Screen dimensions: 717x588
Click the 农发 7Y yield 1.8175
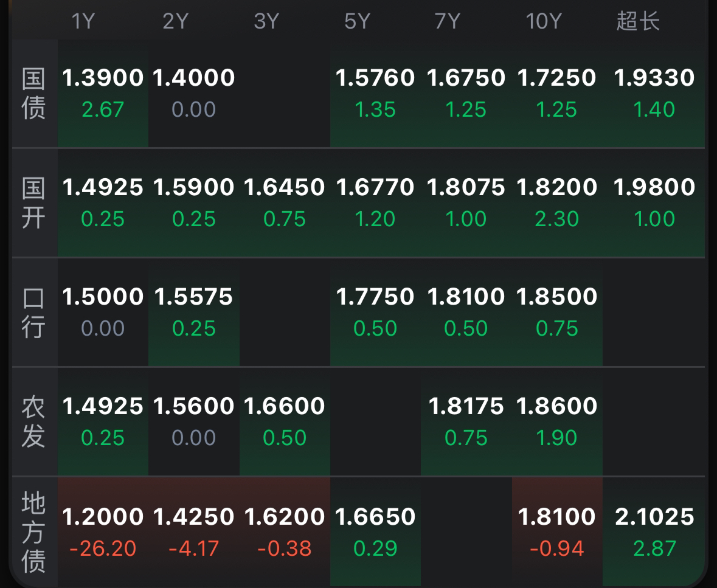466,406
